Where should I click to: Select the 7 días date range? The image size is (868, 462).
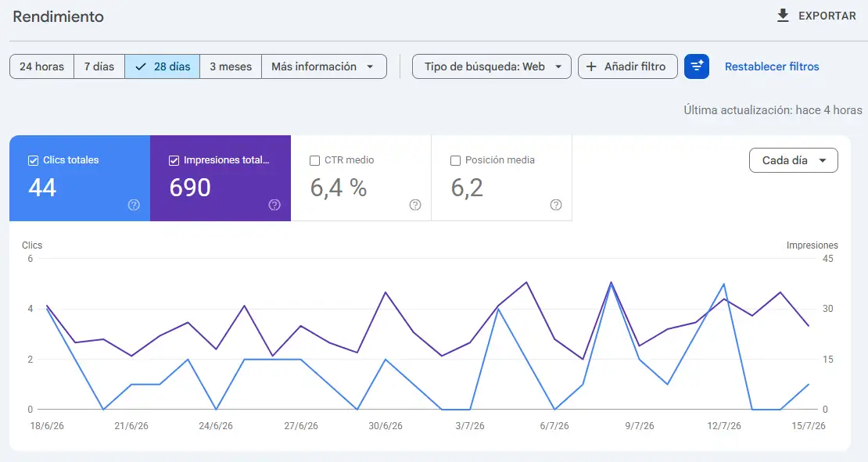click(x=99, y=66)
